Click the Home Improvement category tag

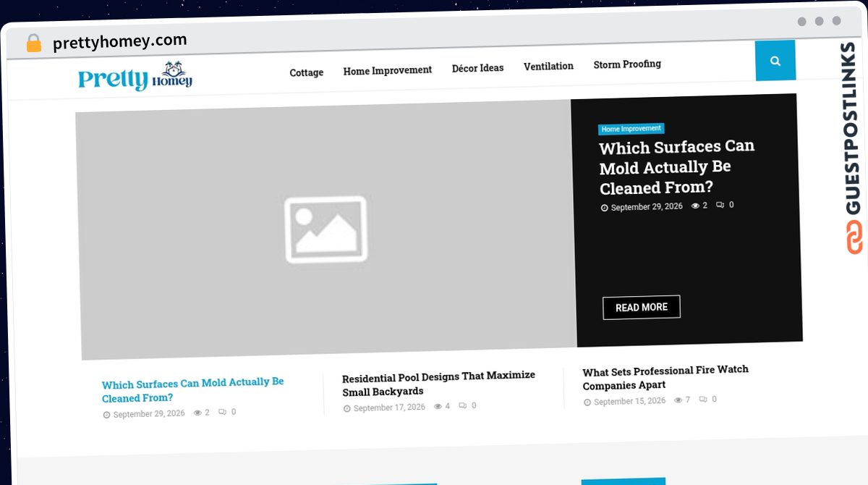[631, 129]
